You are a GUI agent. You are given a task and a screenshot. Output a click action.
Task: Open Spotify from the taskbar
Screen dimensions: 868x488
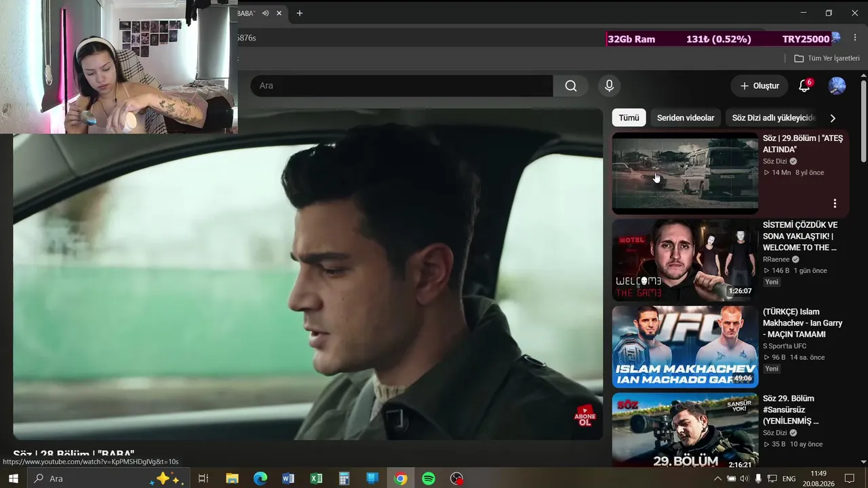[429, 479]
